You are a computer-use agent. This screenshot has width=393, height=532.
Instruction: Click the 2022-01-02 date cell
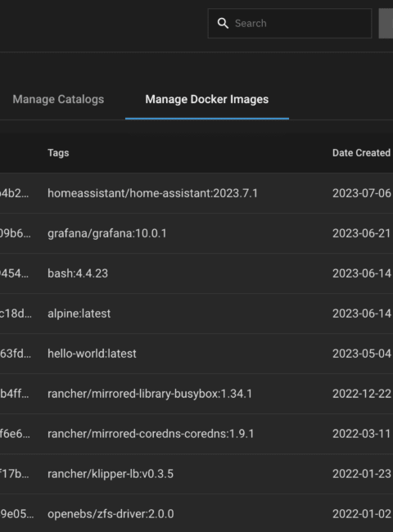pyautogui.click(x=362, y=514)
